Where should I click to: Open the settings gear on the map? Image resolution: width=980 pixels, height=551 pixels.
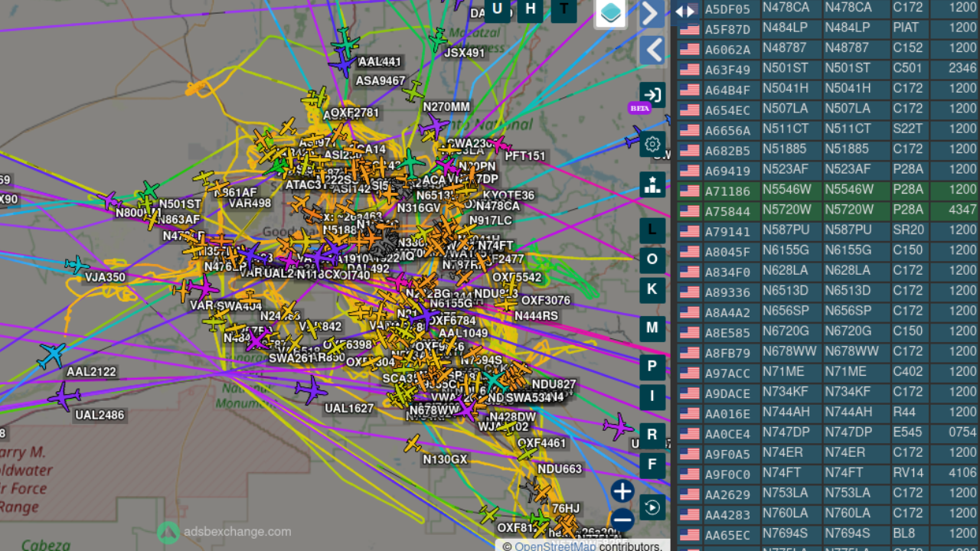pyautogui.click(x=652, y=144)
